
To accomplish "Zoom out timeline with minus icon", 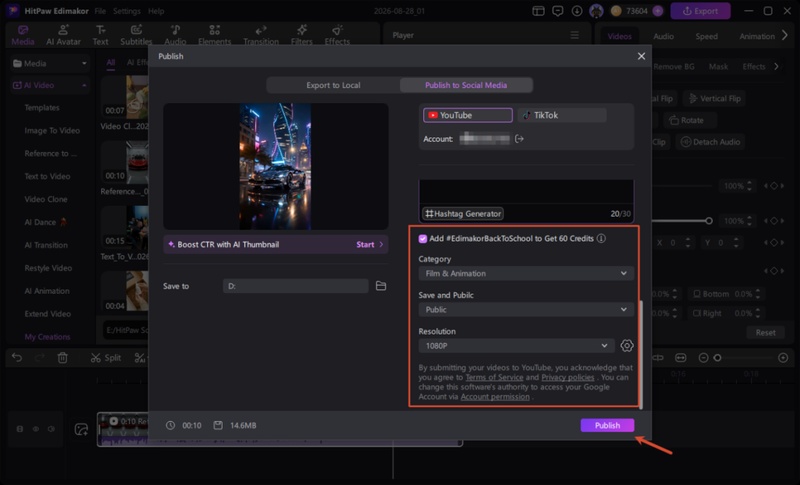I will click(x=703, y=358).
